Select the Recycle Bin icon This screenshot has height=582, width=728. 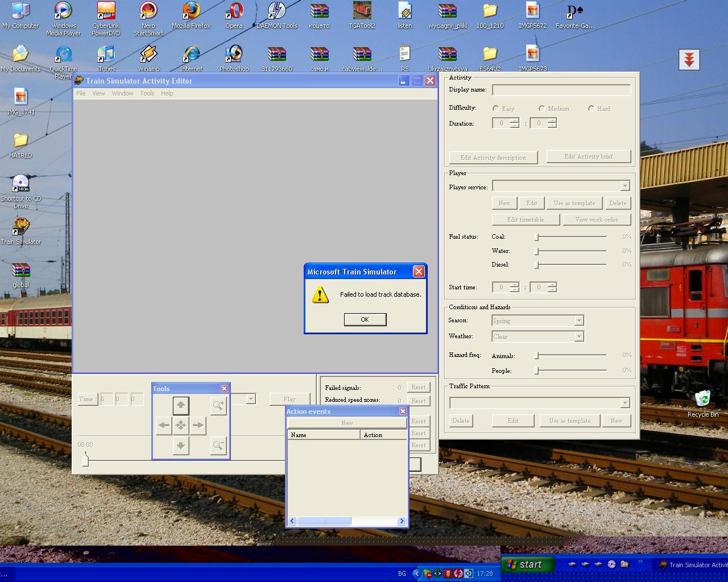[x=702, y=404]
